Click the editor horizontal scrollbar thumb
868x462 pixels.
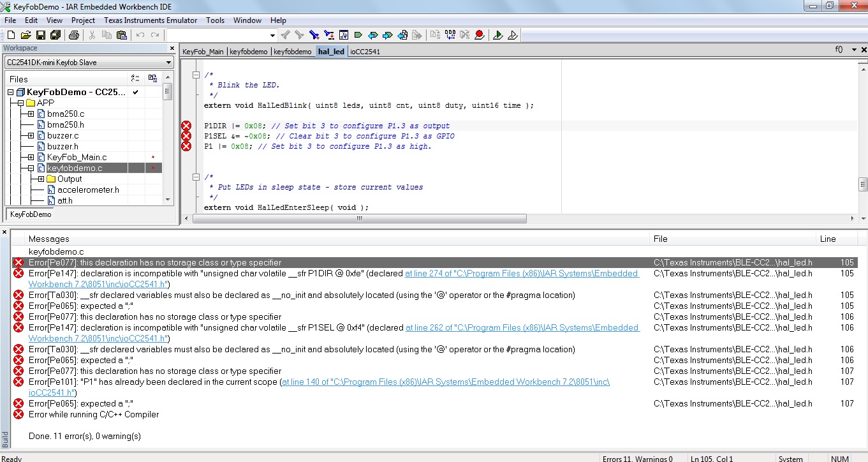[360, 218]
